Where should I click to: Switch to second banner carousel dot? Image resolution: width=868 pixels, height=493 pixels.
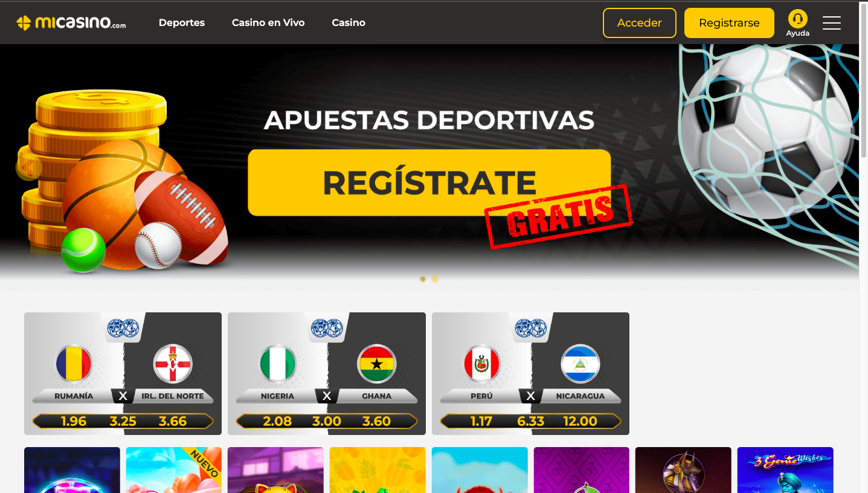(435, 279)
